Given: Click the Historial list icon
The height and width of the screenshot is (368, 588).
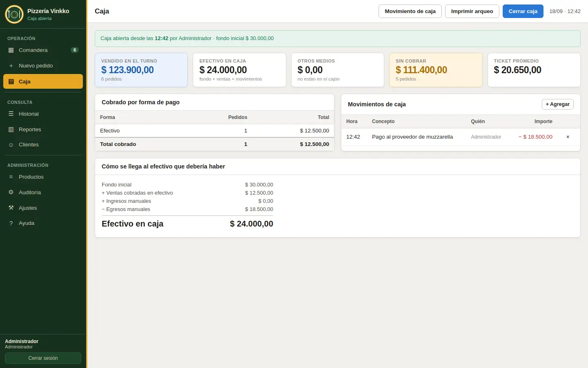Looking at the screenshot, I should 11,114.
